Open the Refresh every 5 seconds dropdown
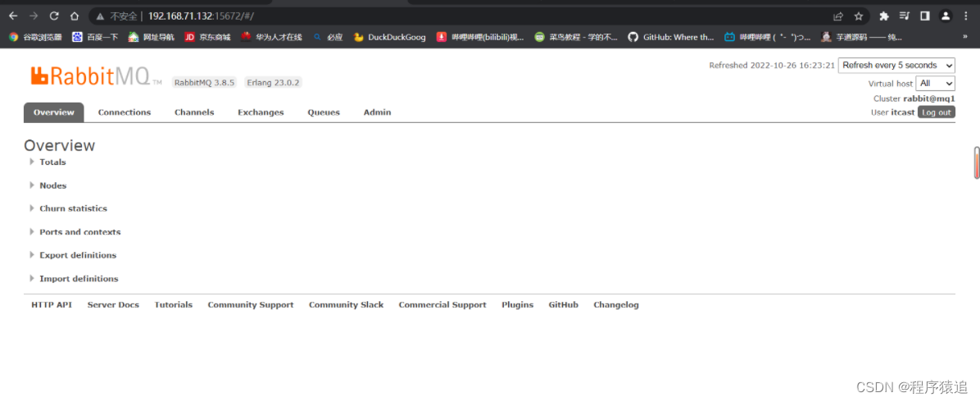This screenshot has height=402, width=980. [896, 65]
